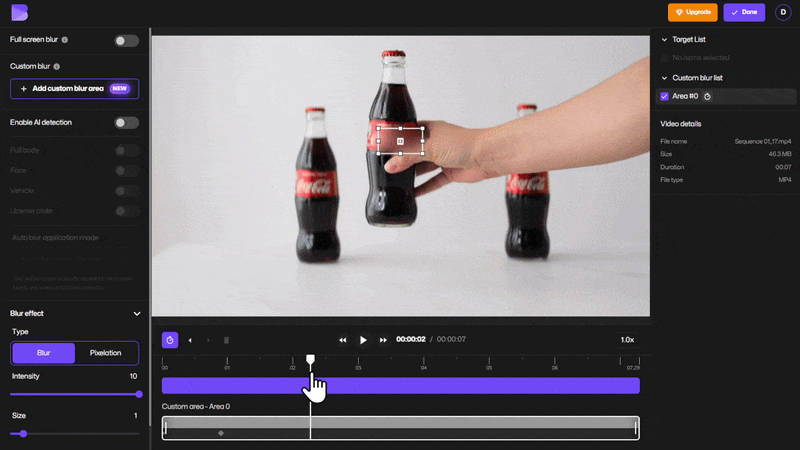Select the Pixelation effect type

point(106,353)
